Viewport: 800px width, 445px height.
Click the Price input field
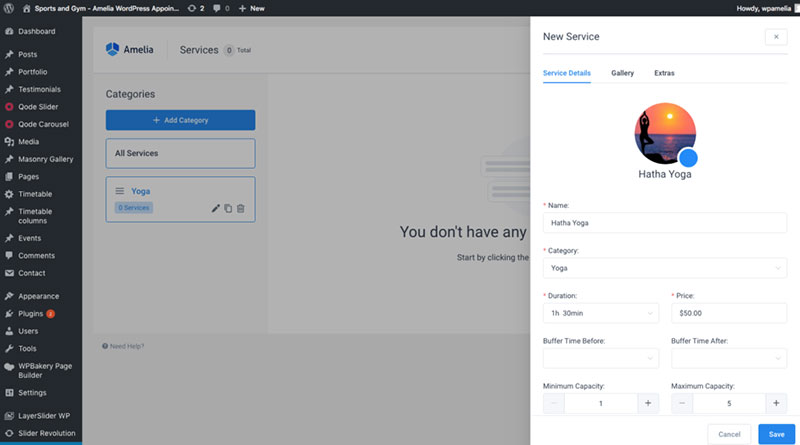(729, 313)
